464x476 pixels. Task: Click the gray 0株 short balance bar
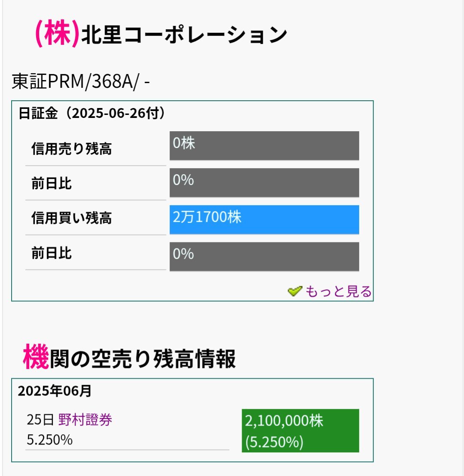(264, 145)
